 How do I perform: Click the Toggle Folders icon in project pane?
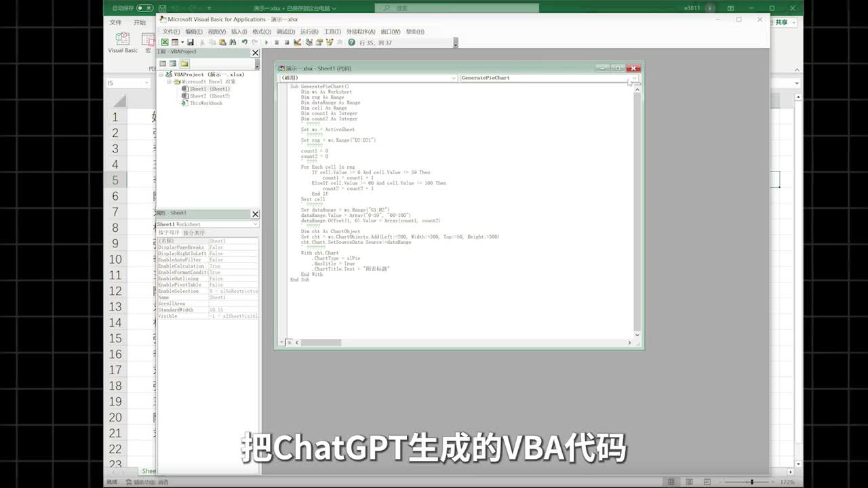pos(184,64)
